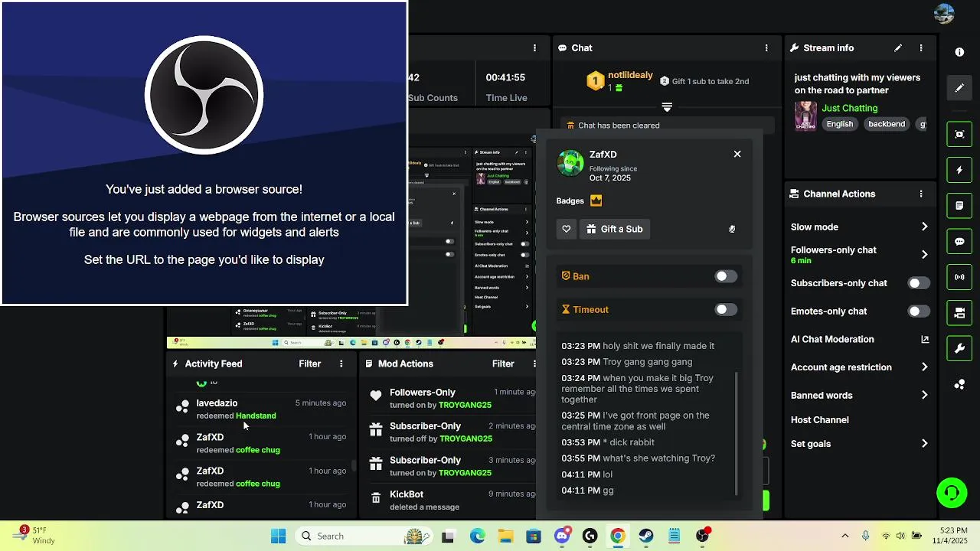Open the lightning bolt activity sidebar icon
The width and height of the screenshot is (980, 551).
(x=959, y=170)
